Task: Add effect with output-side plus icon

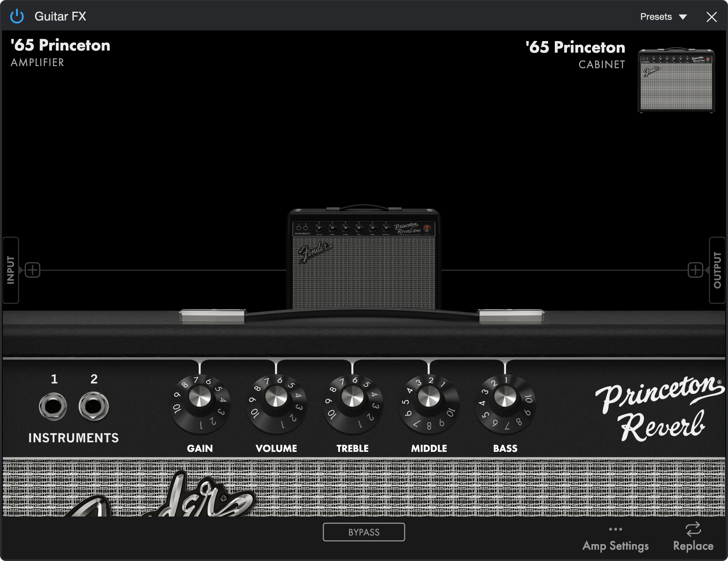Action: click(x=695, y=270)
